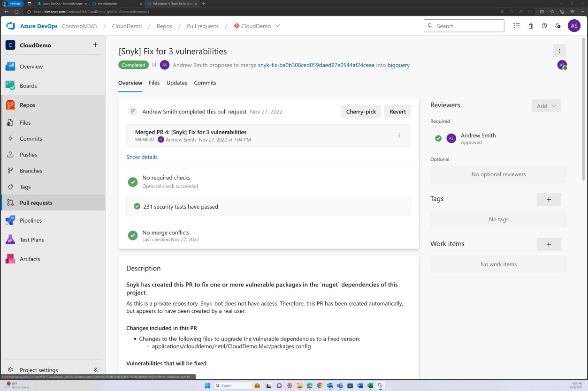View repository Branches from the sidebar
This screenshot has width=588, height=391.
click(x=31, y=171)
